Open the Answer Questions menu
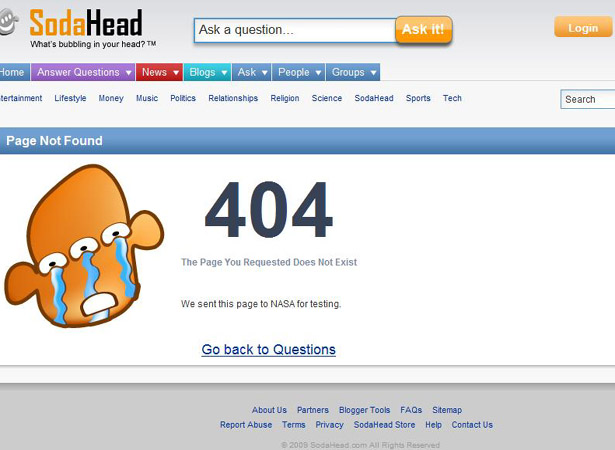 (x=83, y=72)
